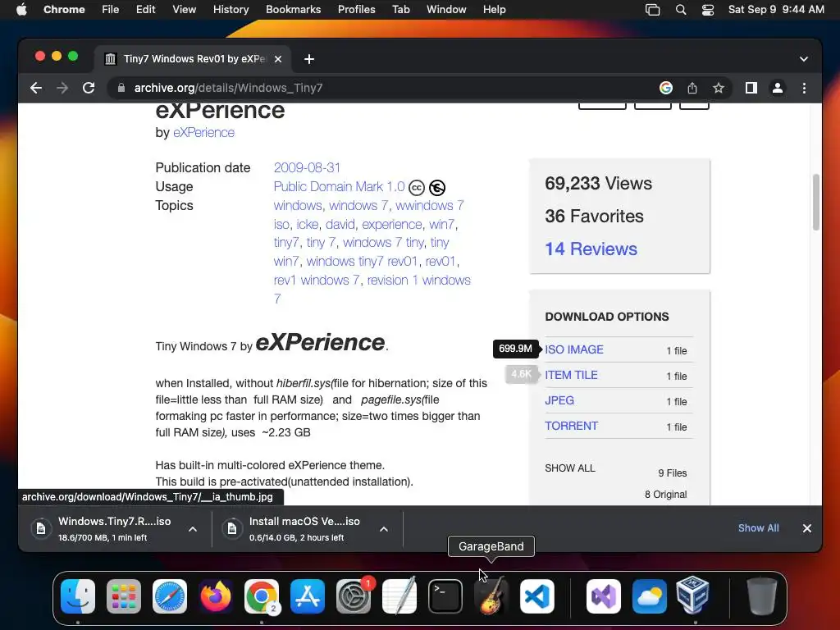Open the ITEM TILE download option
The image size is (840, 630).
pyautogui.click(x=571, y=375)
